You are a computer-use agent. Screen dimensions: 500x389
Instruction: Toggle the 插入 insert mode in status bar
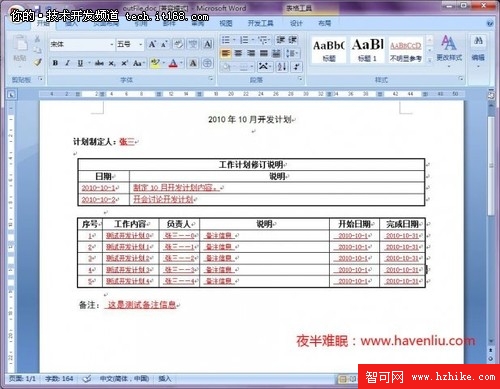tap(165, 379)
